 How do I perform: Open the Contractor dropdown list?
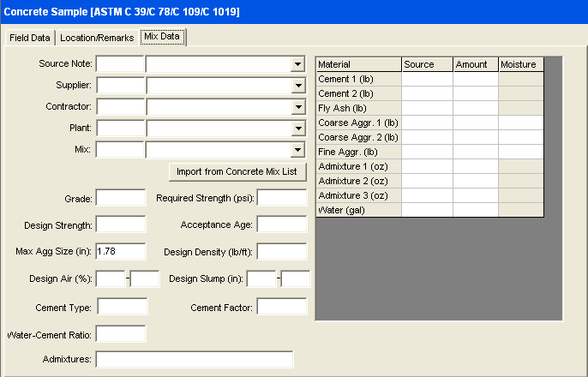point(297,106)
